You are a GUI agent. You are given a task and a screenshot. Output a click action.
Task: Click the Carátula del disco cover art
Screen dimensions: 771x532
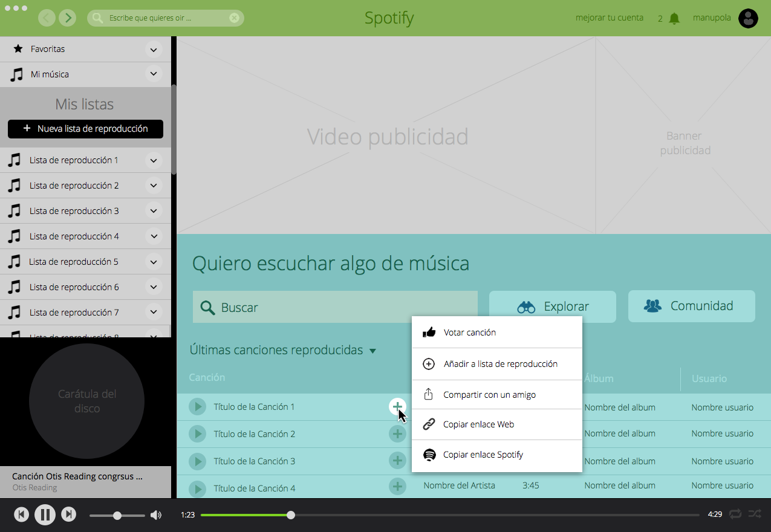86,401
